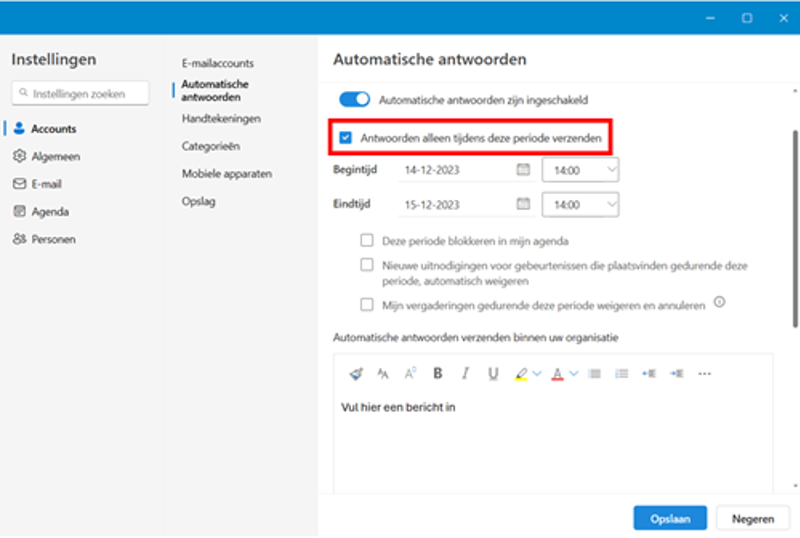Toggle italic formatting in the editor
This screenshot has width=800, height=538.
point(465,373)
